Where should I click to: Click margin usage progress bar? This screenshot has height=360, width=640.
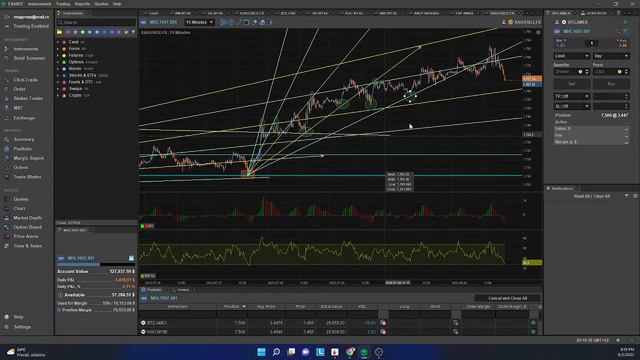[x=96, y=264]
